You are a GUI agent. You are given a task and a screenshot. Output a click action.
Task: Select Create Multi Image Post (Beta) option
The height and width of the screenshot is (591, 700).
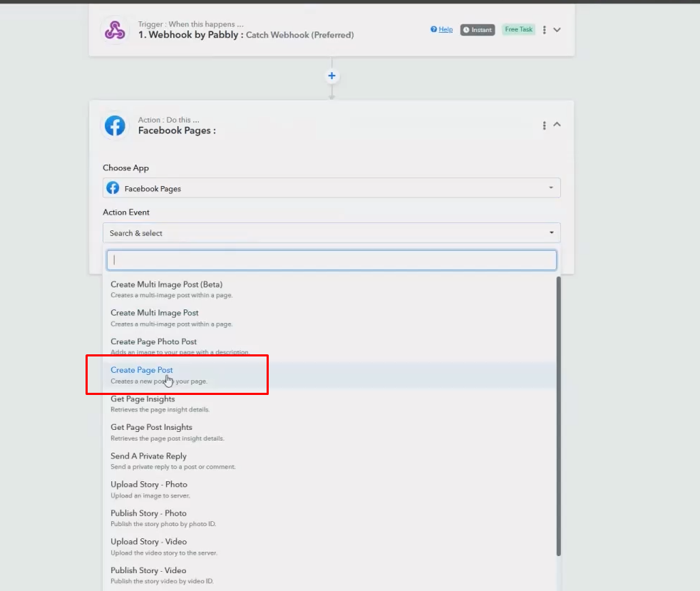(x=329, y=289)
